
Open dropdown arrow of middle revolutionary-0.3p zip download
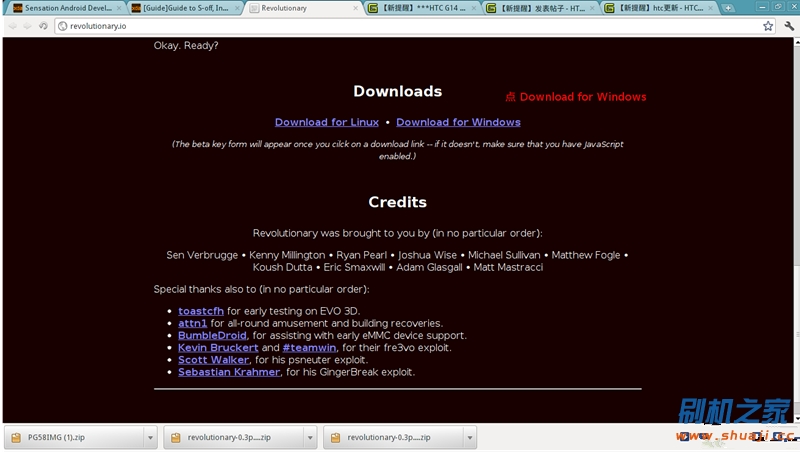[310, 438]
